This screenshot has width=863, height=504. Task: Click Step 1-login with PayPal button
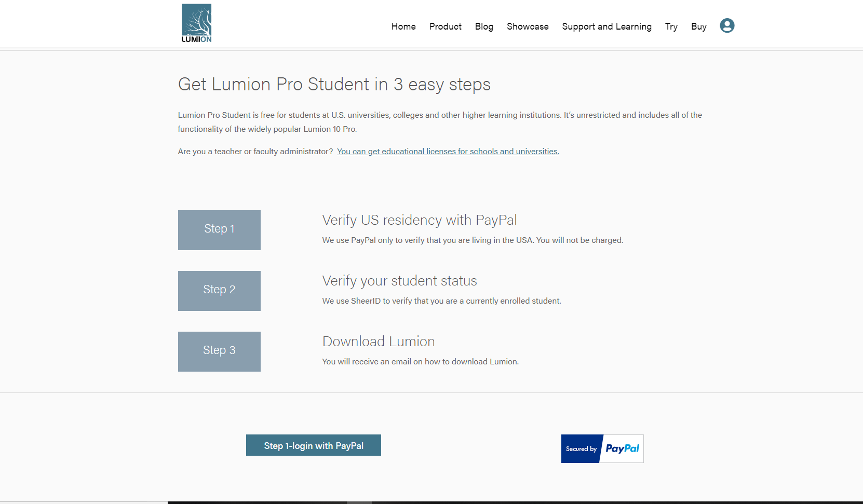(314, 445)
